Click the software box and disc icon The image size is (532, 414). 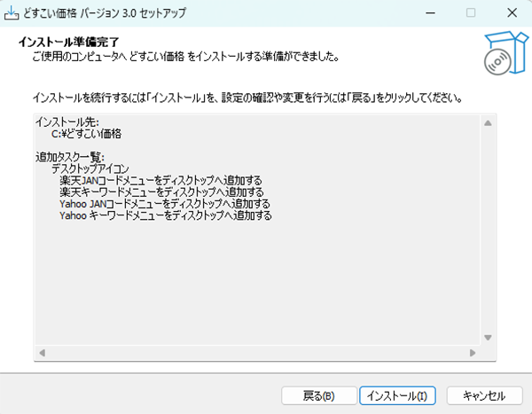coord(505,53)
